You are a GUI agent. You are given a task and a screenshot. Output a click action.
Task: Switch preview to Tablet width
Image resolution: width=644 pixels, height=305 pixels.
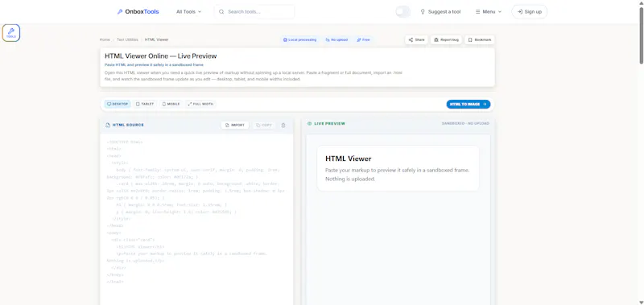coord(145,104)
